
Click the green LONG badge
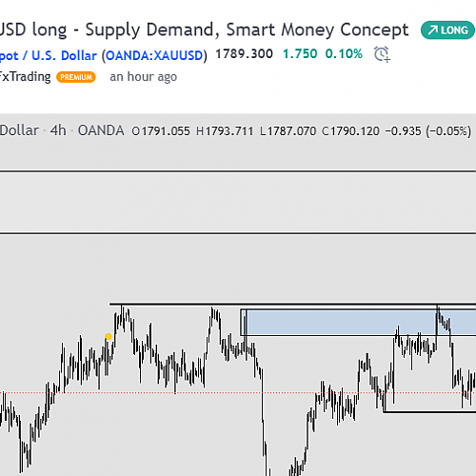447,30
